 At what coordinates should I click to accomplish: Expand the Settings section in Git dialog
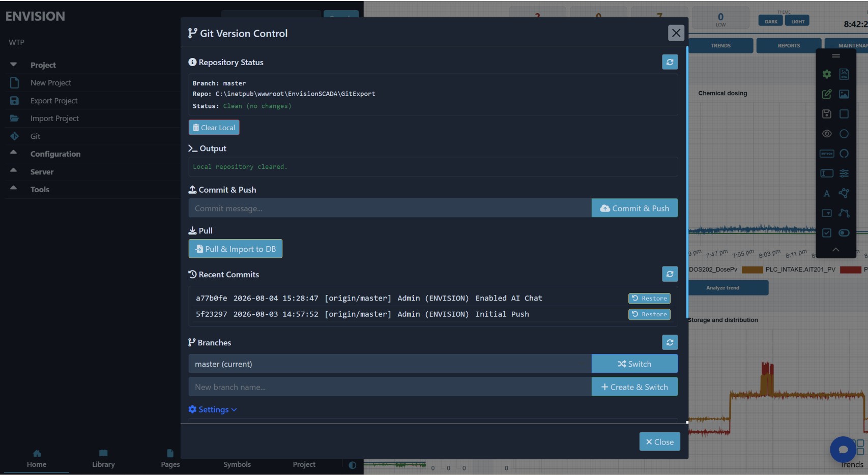click(x=213, y=409)
